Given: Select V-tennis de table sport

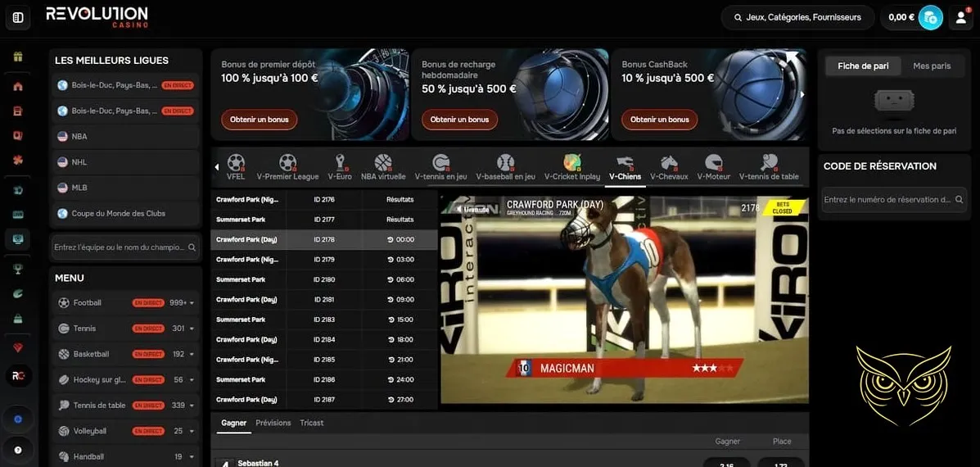Looking at the screenshot, I should pyautogui.click(x=769, y=167).
